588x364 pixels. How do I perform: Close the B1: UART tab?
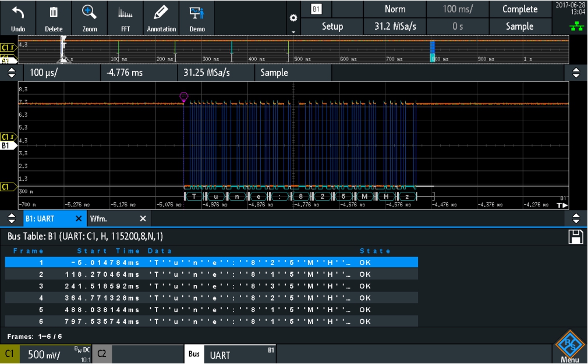pyautogui.click(x=79, y=219)
